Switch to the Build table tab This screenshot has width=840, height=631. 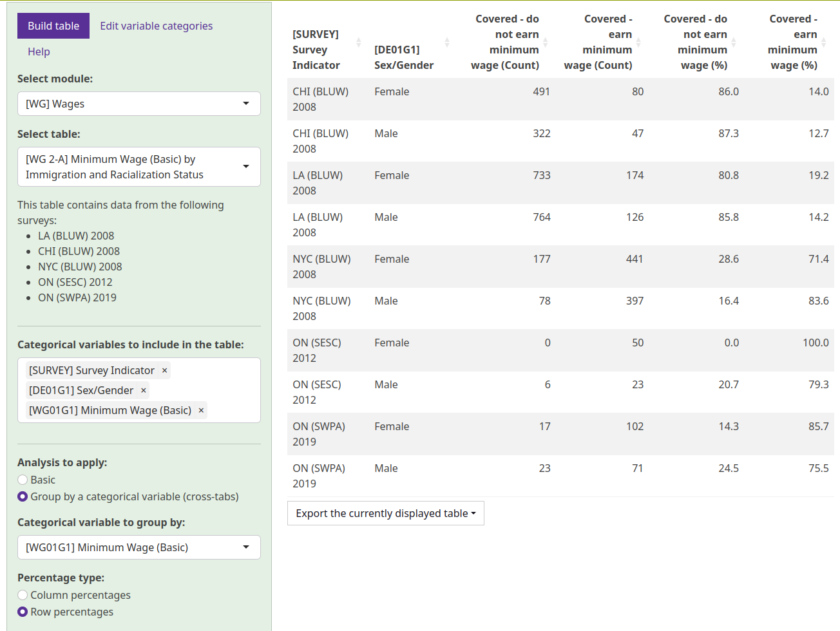click(53, 26)
